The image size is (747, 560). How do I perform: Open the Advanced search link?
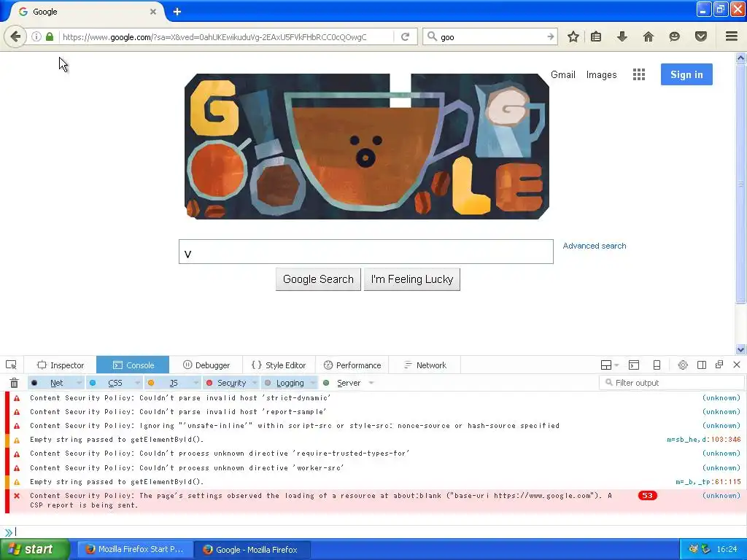[595, 246]
